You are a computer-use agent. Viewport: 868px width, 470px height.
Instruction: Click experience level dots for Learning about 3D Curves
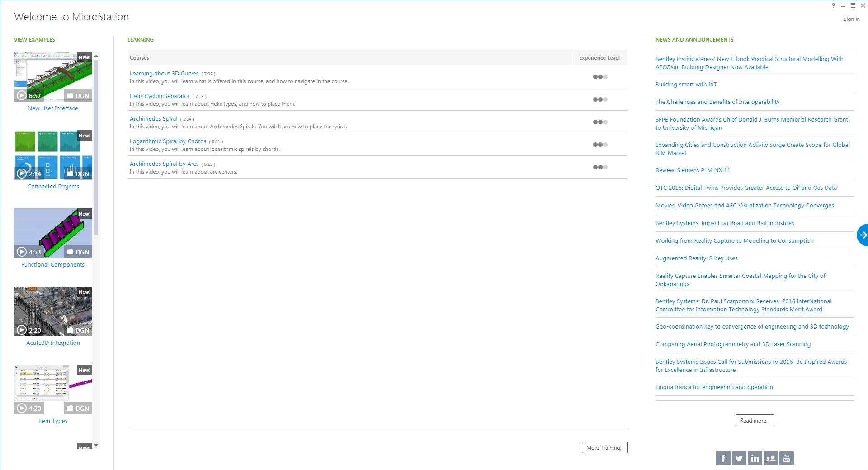600,77
